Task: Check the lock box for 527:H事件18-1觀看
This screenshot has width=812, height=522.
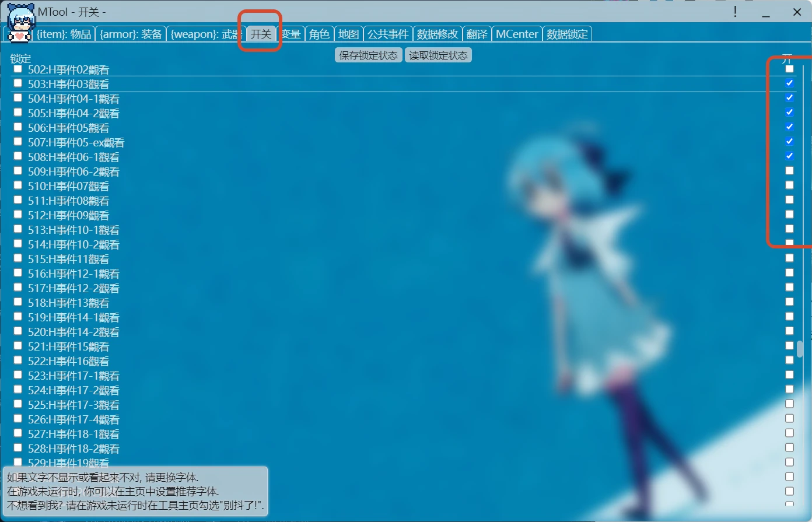Action: tap(18, 433)
